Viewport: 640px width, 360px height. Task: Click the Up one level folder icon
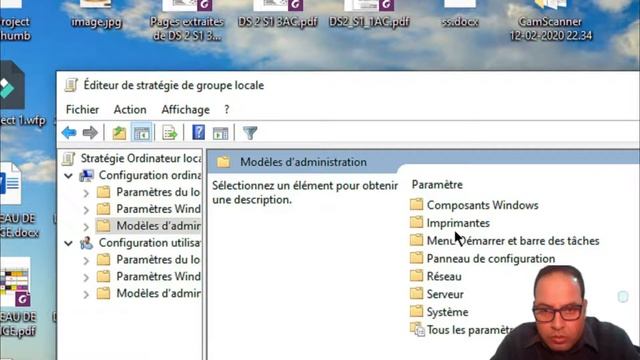[x=119, y=133]
